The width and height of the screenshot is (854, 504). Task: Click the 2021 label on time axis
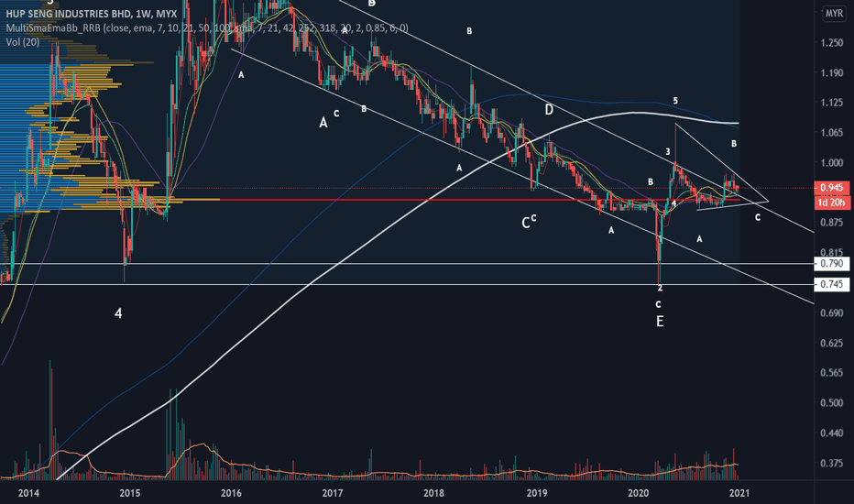click(739, 494)
